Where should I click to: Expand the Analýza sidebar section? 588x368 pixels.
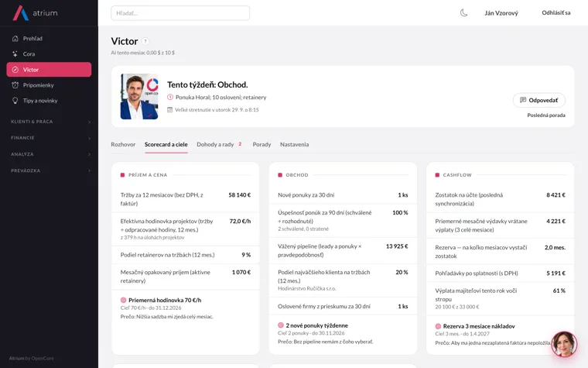[x=49, y=154]
